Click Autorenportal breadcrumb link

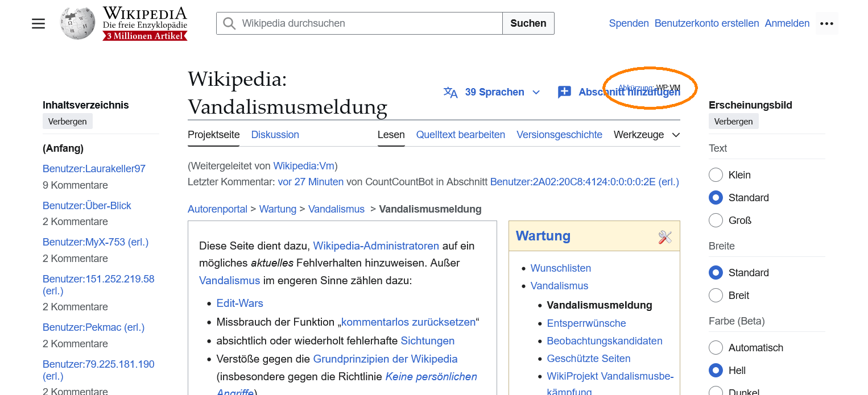pyautogui.click(x=217, y=209)
